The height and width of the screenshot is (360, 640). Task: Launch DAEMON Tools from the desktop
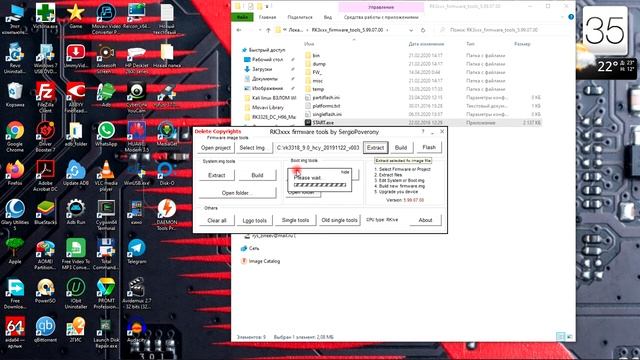[167, 214]
